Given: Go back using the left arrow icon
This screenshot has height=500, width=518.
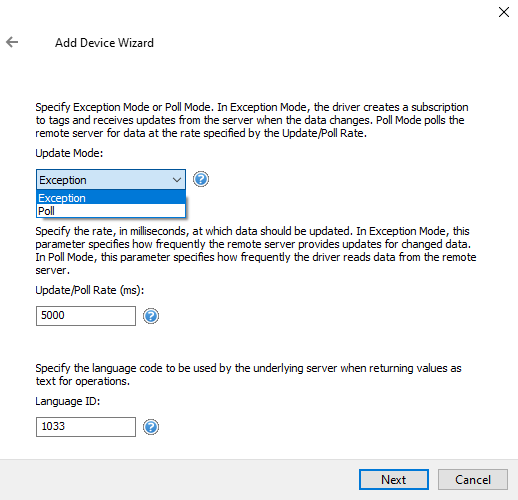Looking at the screenshot, I should tap(12, 42).
